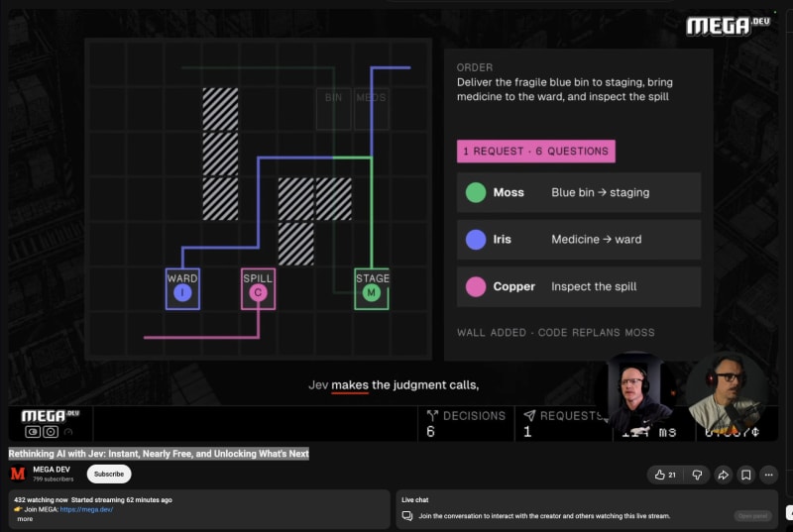This screenshot has height=532, width=793.
Task: Click the '432 watching now' text
Action: tap(41, 500)
